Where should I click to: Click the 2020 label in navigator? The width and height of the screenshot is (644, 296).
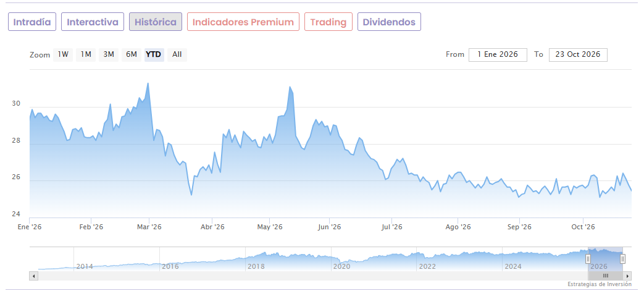341,266
